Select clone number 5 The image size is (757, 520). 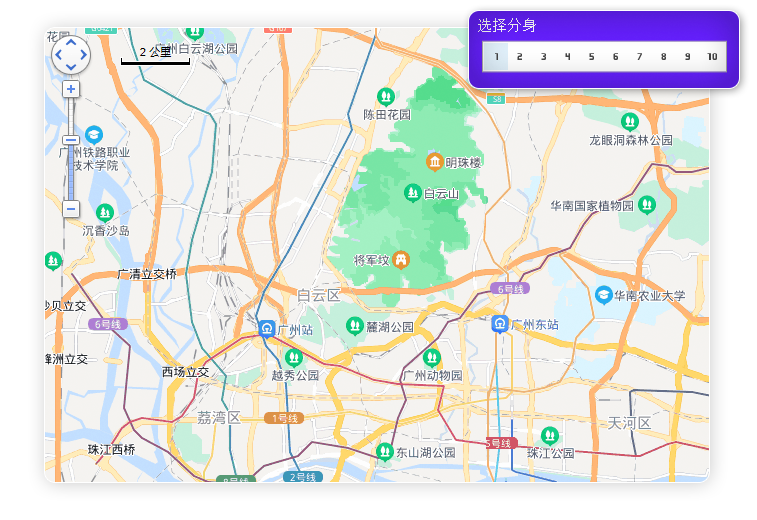[591, 56]
